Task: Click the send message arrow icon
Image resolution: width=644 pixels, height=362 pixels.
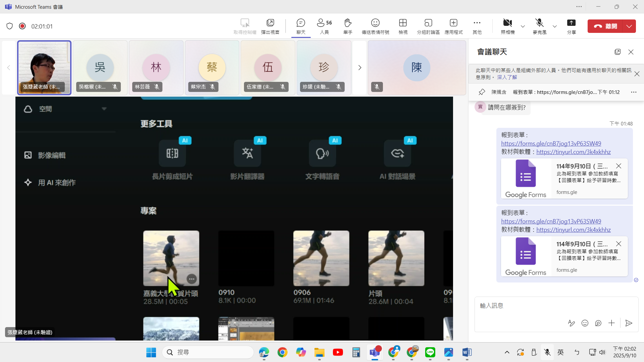Action: tap(629, 323)
